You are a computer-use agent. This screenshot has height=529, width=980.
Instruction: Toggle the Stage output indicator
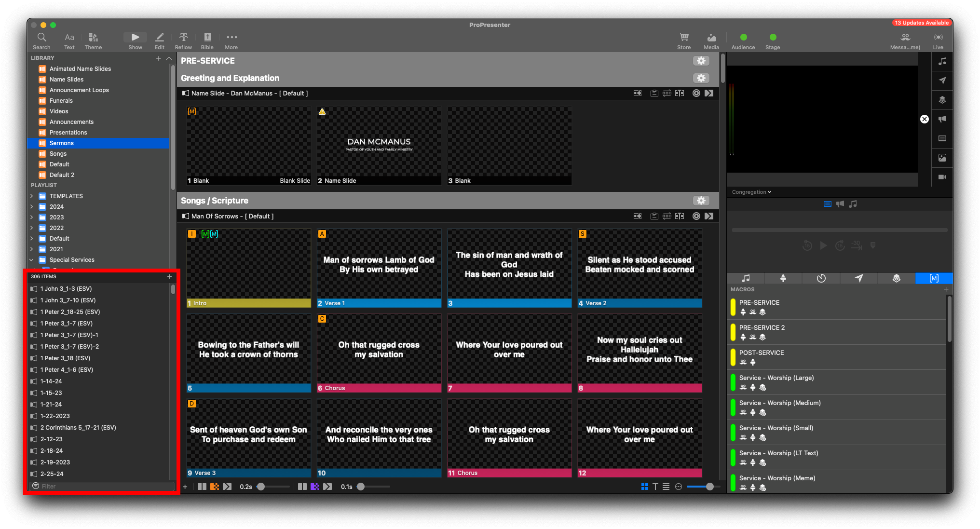tap(773, 37)
